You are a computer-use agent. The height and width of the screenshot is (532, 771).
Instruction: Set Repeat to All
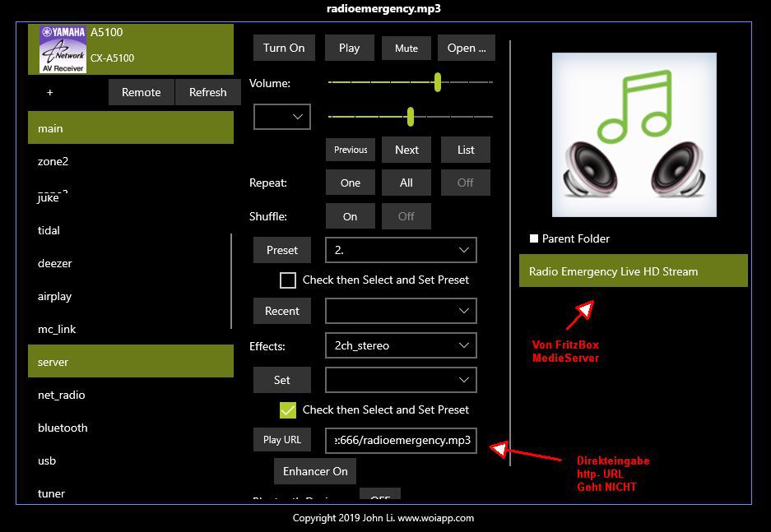coord(406,183)
